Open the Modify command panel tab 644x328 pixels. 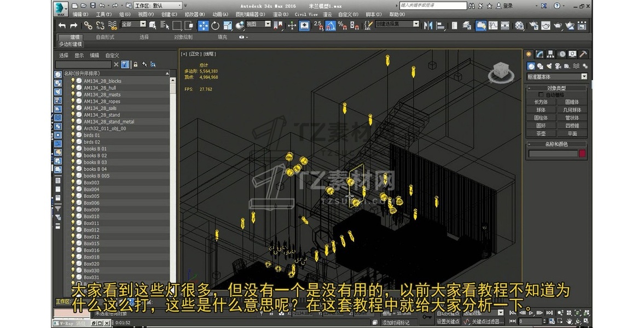(x=539, y=54)
